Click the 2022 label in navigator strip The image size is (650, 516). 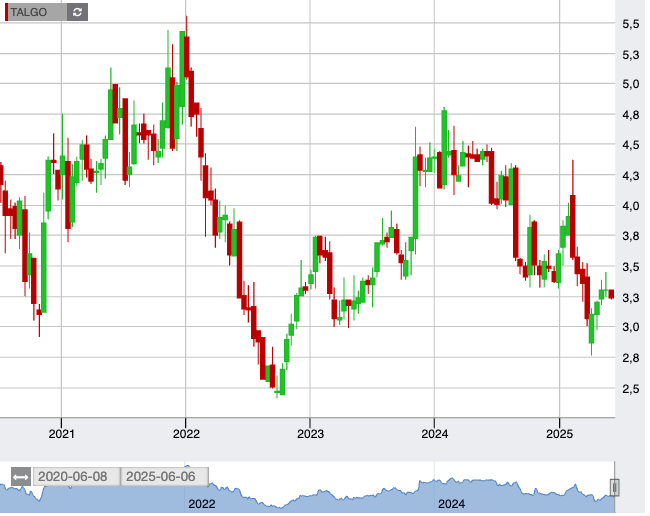[x=201, y=504]
